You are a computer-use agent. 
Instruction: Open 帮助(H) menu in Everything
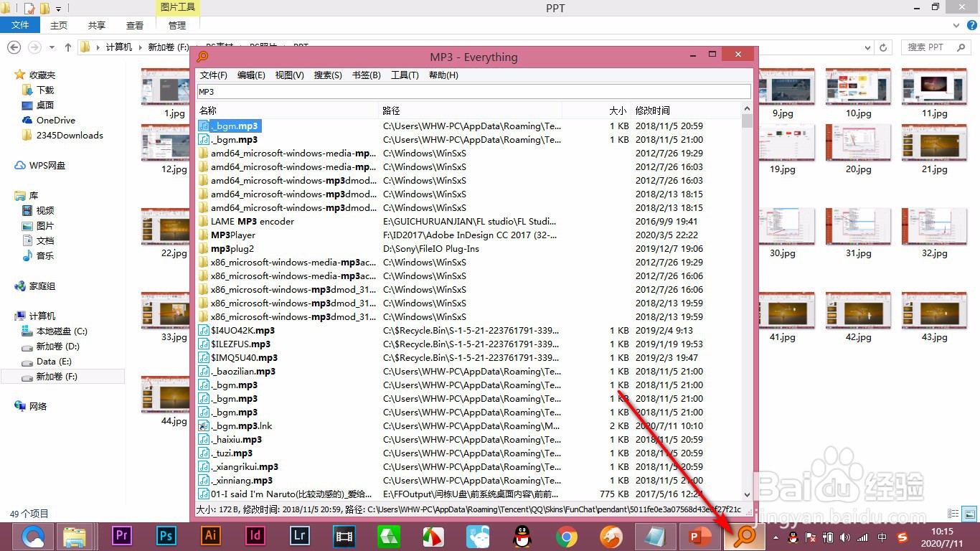(x=443, y=75)
